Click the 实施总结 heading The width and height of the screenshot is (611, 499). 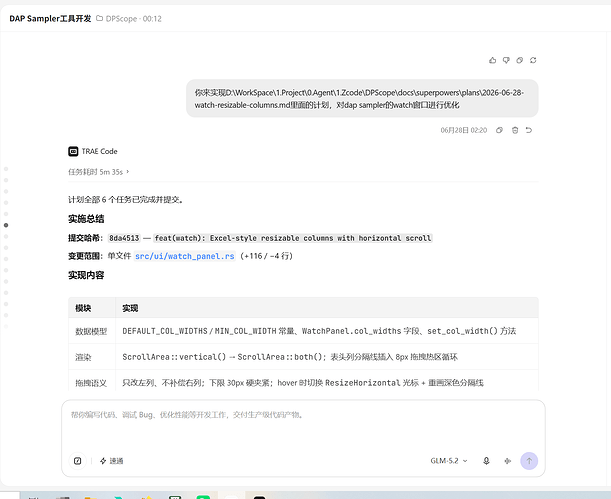point(86,219)
